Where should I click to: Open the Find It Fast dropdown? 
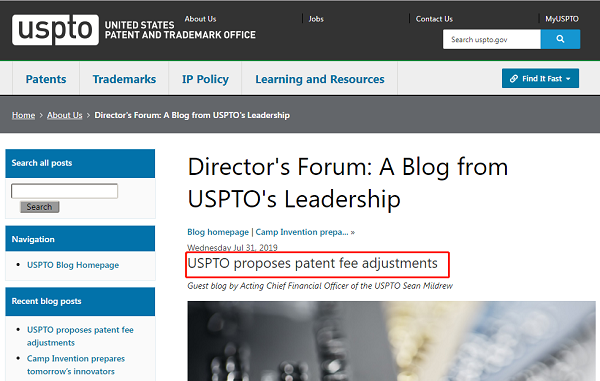pyautogui.click(x=540, y=78)
